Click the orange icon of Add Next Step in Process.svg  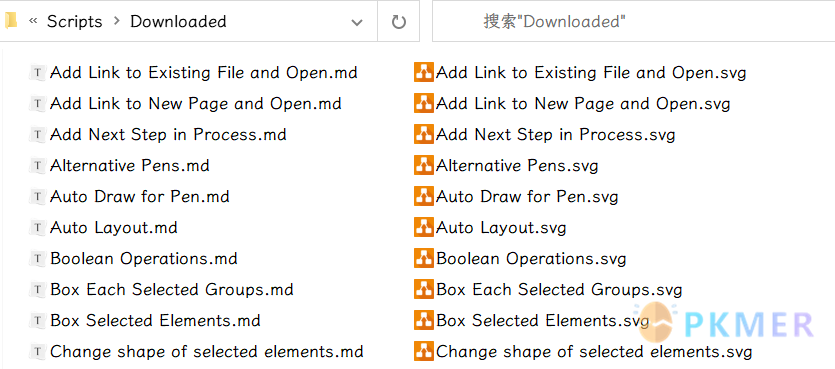pos(424,135)
